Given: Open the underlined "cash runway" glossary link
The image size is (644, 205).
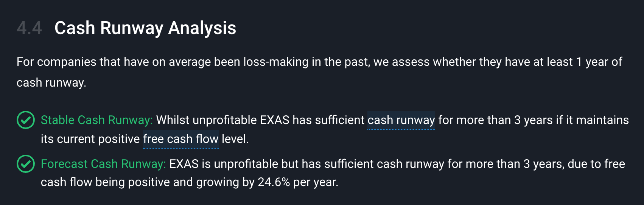Looking at the screenshot, I should pyautogui.click(x=401, y=120).
